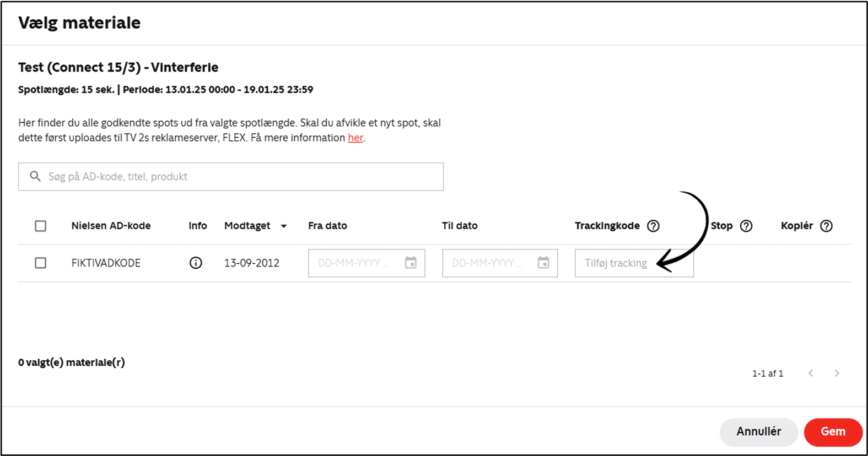Open the 'her' information link
The height and width of the screenshot is (456, 868).
pos(355,138)
